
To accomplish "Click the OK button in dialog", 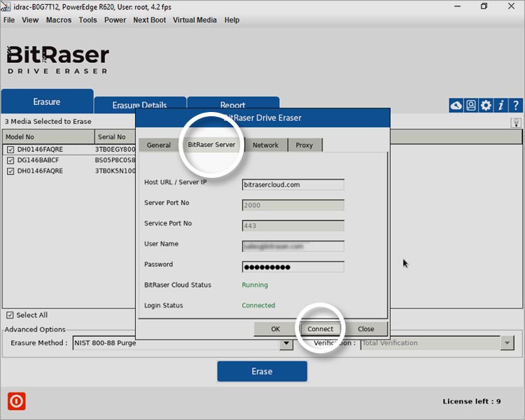I will (275, 329).
